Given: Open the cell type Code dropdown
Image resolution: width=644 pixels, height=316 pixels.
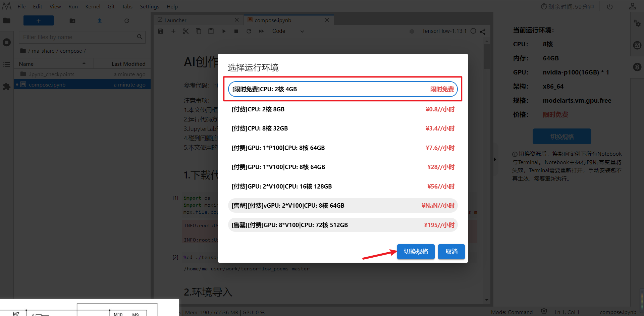Looking at the screenshot, I should click(x=288, y=31).
